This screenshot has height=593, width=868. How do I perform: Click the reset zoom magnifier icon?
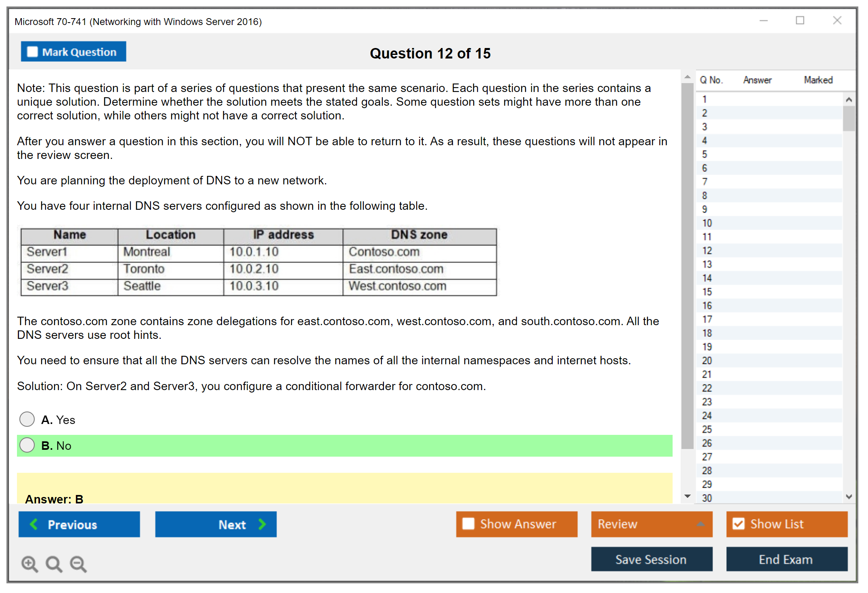click(54, 564)
